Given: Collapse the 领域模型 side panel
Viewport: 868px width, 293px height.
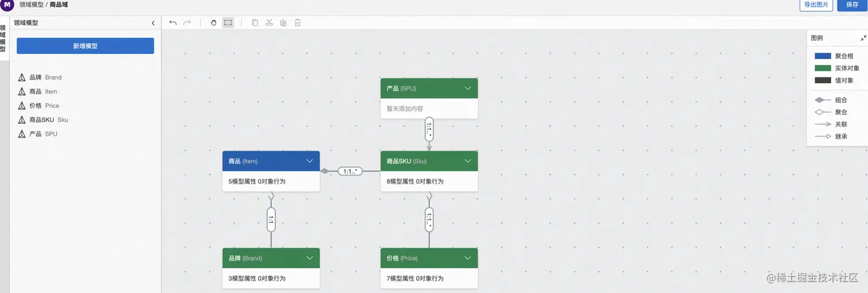Looking at the screenshot, I should point(153,24).
